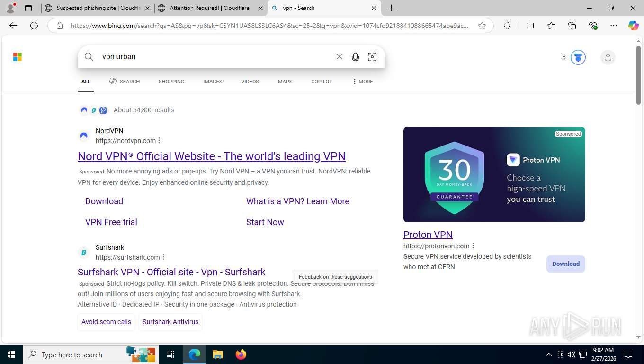
Task: Open Settings and more ellipsis menu
Action: [614, 26]
